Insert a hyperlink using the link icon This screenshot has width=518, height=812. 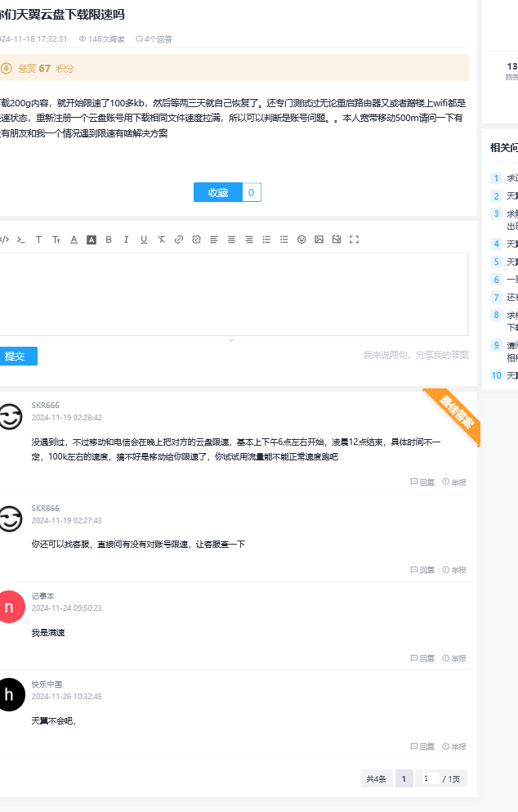tap(179, 240)
